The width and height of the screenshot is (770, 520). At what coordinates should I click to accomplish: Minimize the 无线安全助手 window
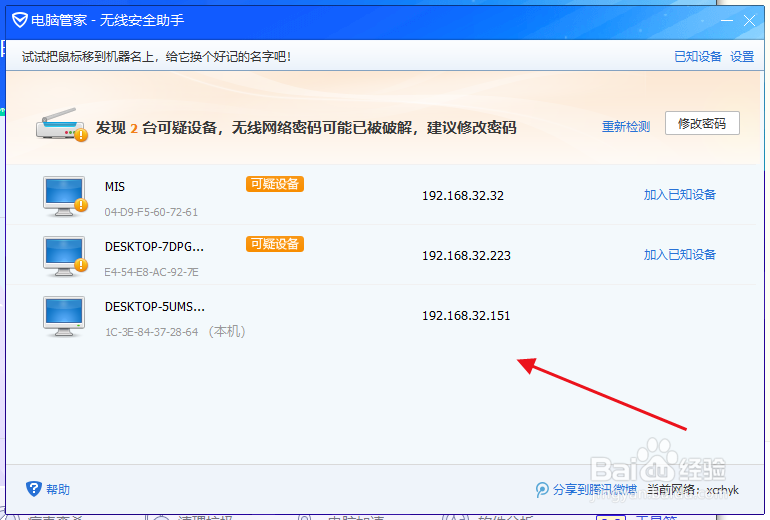coord(727,21)
